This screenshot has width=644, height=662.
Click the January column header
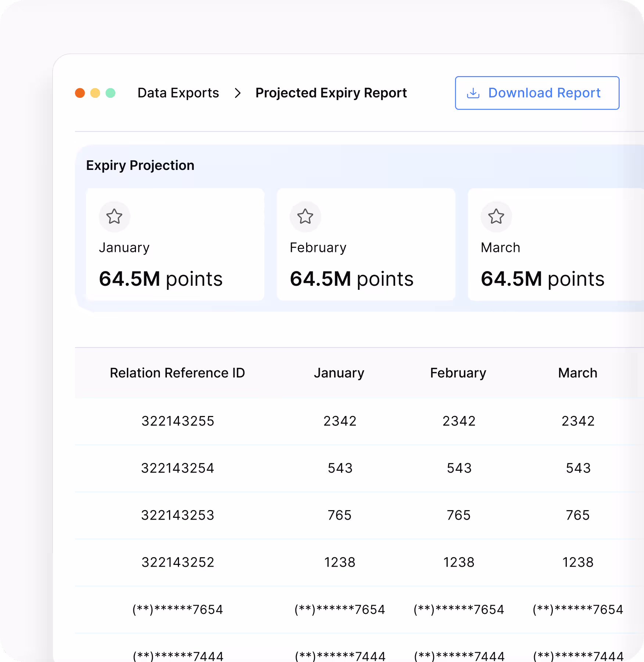tap(339, 373)
